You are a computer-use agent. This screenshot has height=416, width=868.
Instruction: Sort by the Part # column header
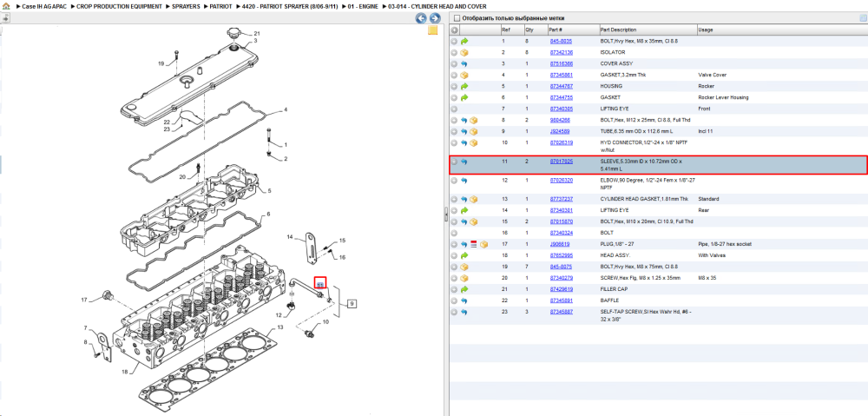pos(572,30)
